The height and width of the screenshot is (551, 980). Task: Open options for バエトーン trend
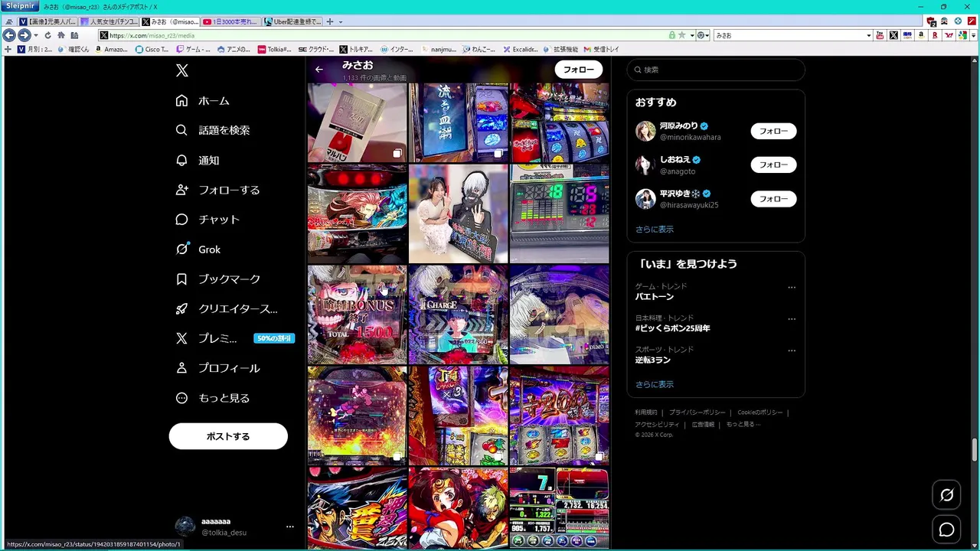click(792, 288)
